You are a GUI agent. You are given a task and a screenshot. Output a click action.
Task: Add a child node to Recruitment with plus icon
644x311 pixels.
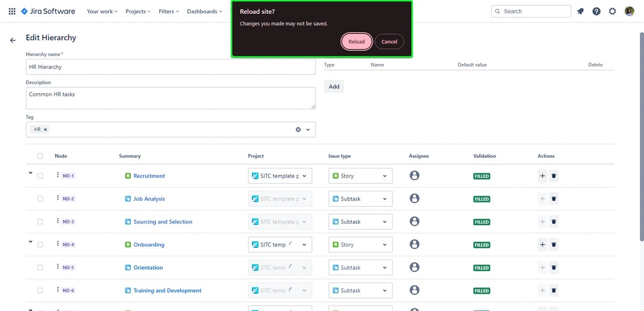pyautogui.click(x=542, y=176)
